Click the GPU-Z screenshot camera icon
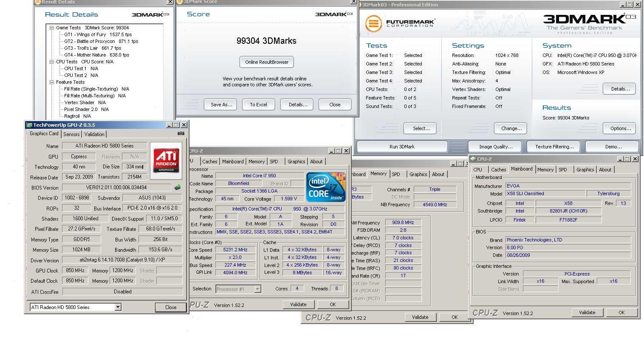This screenshot has height=355, width=644. (x=181, y=133)
